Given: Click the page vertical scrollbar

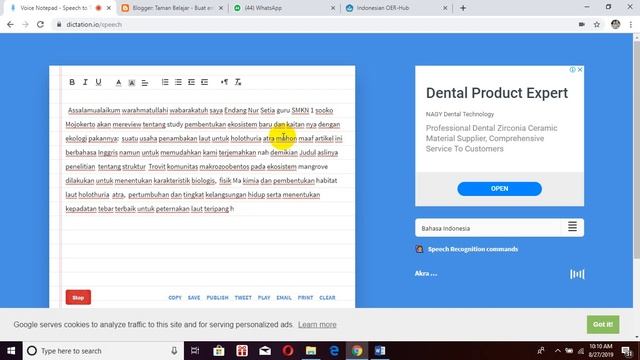Looking at the screenshot, I should pos(636,149).
